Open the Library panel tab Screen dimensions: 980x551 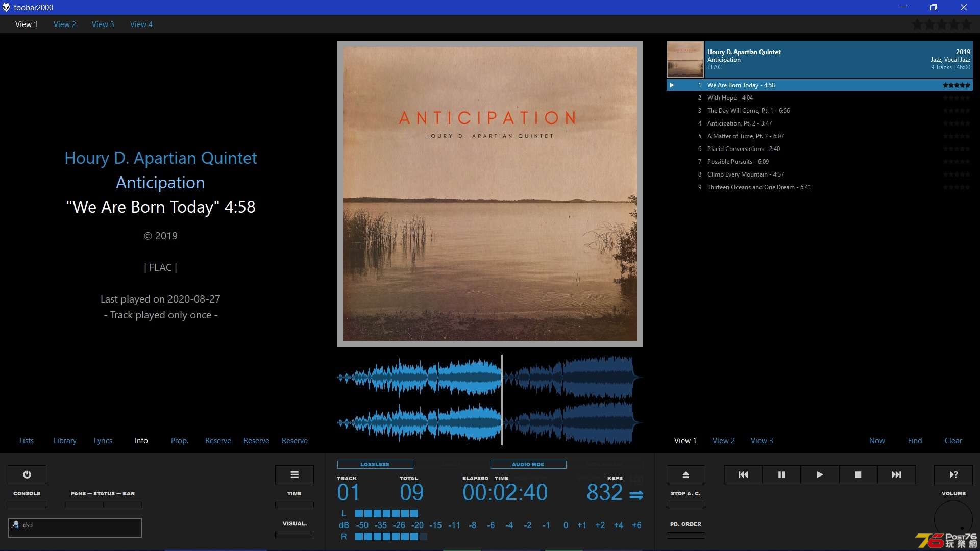click(x=65, y=440)
